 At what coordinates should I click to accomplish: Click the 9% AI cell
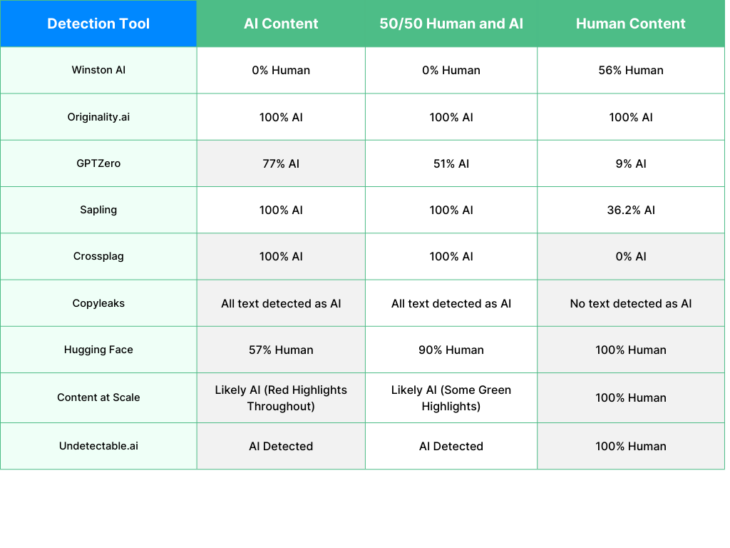coord(631,163)
